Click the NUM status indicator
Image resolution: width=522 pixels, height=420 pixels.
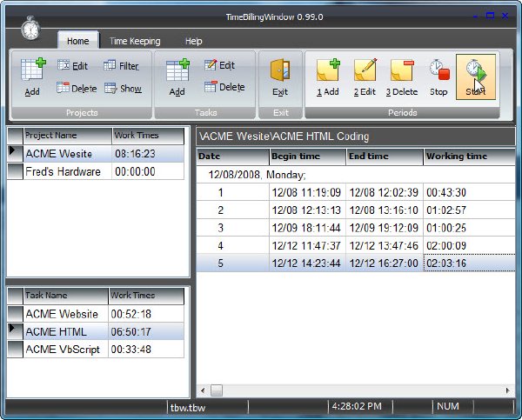[x=448, y=406]
